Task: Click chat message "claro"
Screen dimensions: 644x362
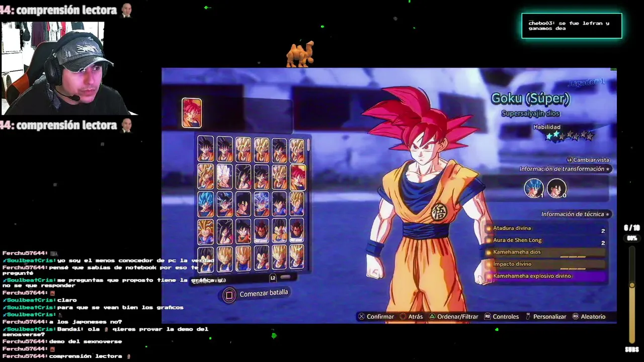Action: (67, 300)
